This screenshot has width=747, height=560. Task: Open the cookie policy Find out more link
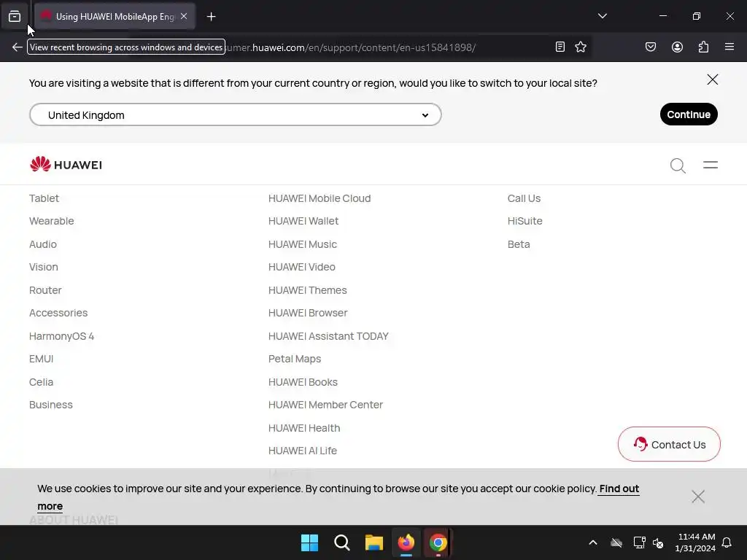(619, 489)
